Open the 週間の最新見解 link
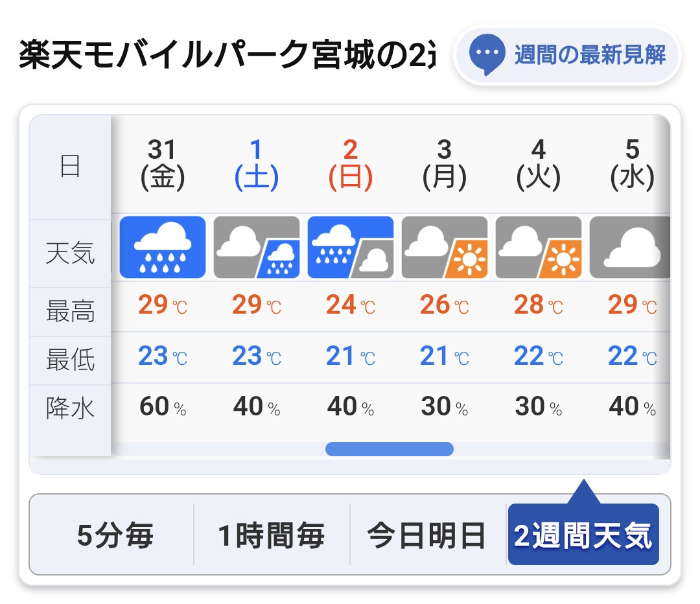The height and width of the screenshot is (604, 700). point(567,55)
